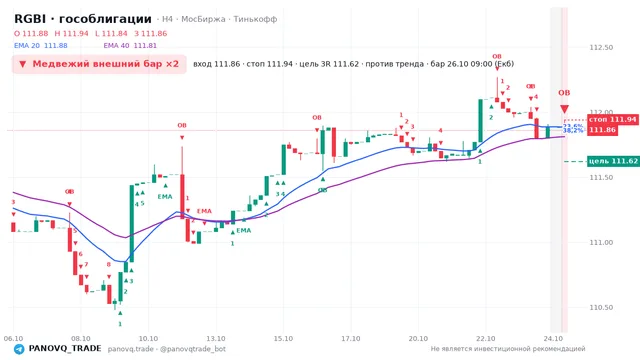Click the 111.50 price axis label
Image resolution: width=640 pixels, height=360 pixels.
tap(601, 177)
